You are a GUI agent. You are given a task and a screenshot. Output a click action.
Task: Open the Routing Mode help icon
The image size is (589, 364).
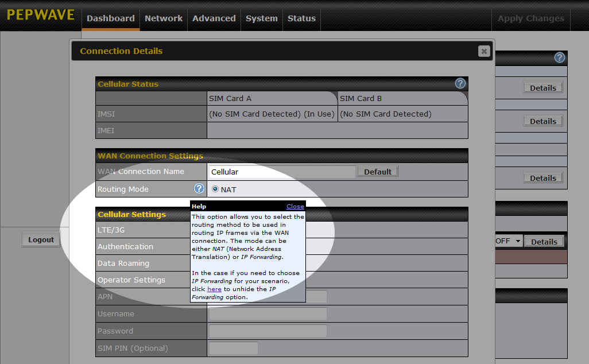click(x=199, y=189)
